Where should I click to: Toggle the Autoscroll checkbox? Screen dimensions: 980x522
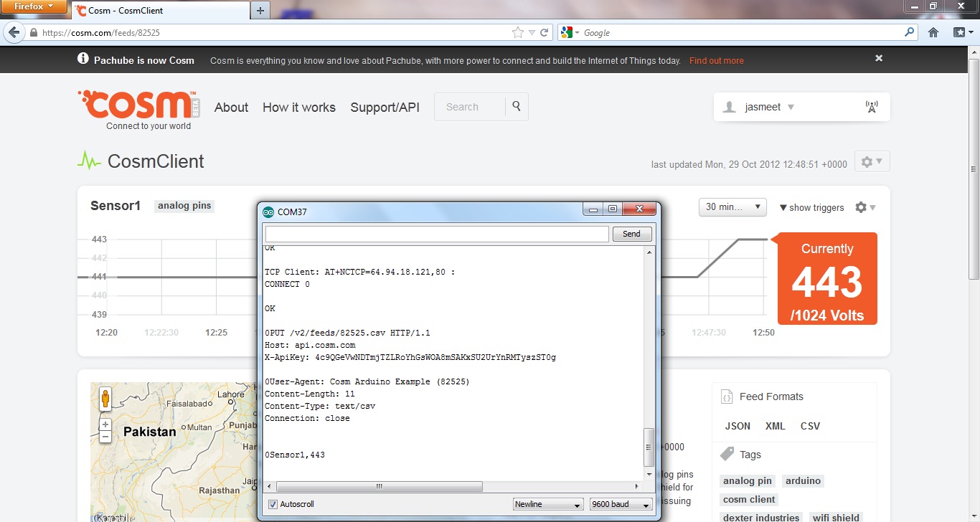(x=273, y=504)
